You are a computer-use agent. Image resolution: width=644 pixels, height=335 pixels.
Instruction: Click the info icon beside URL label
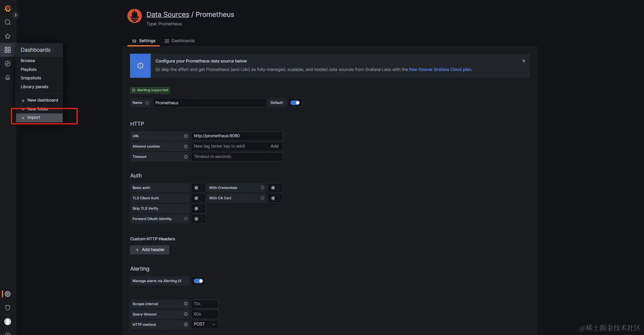[x=186, y=136]
